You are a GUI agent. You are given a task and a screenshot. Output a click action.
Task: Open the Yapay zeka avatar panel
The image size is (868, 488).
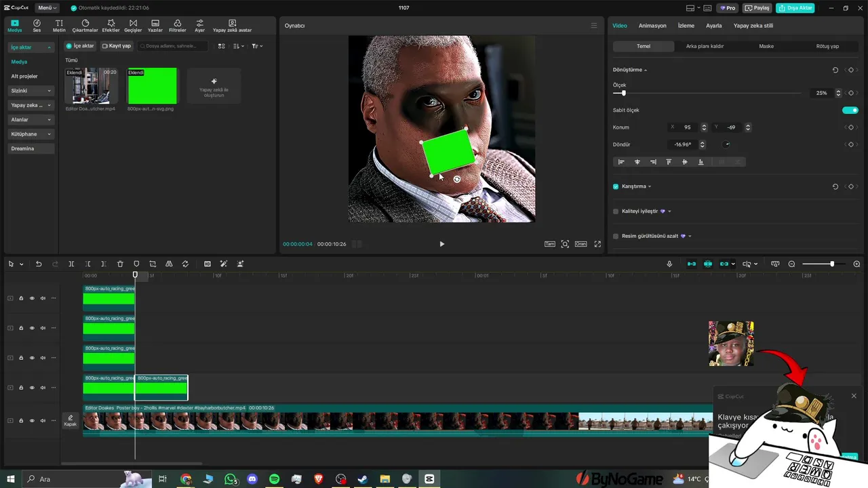point(232,26)
